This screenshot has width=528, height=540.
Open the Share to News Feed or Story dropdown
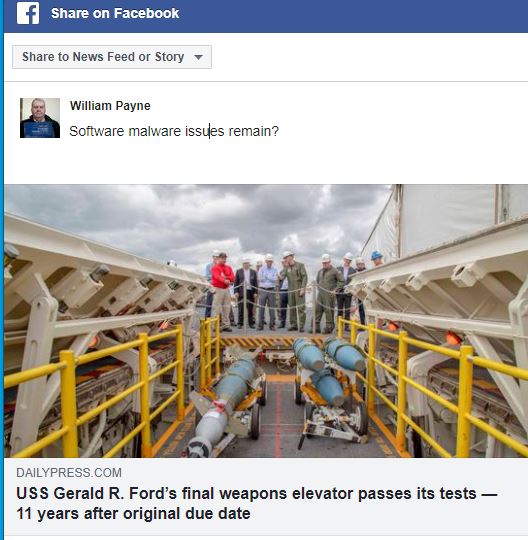coord(112,57)
